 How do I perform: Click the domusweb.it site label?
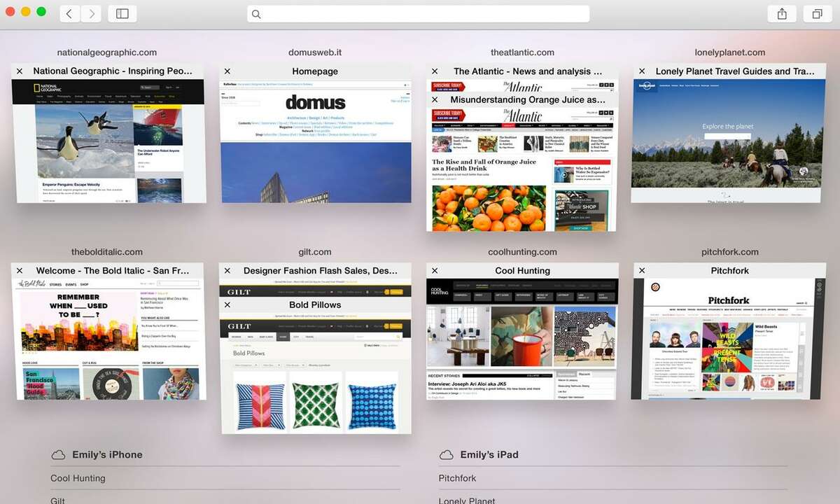click(315, 52)
